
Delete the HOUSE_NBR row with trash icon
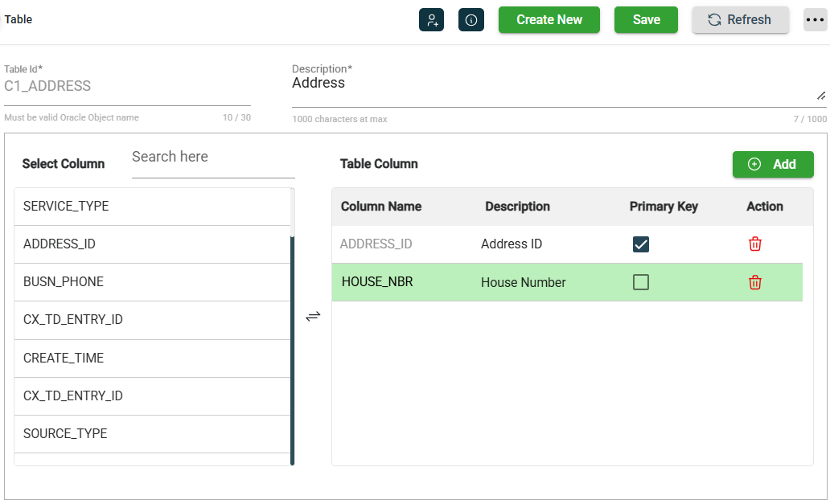[754, 282]
